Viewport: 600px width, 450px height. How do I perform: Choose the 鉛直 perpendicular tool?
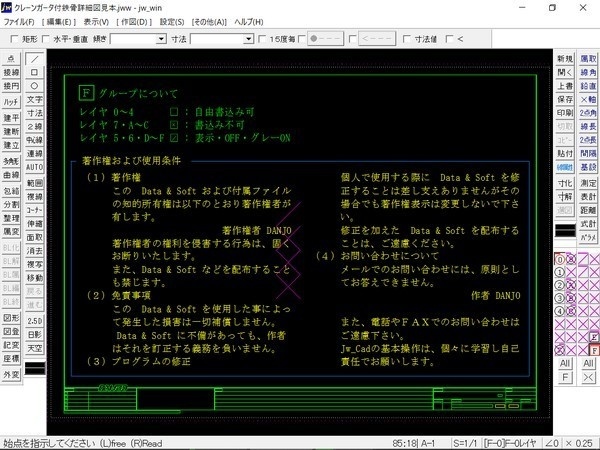click(588, 86)
